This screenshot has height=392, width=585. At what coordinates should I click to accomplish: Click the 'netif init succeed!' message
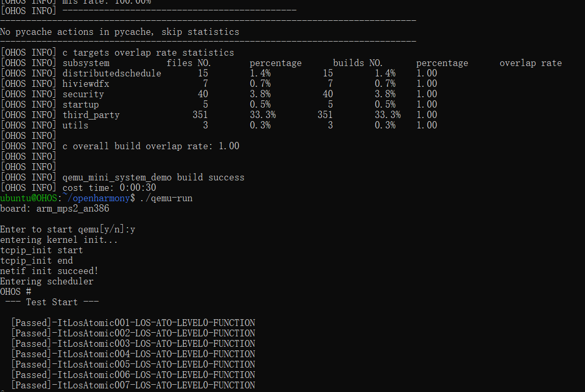pyautogui.click(x=49, y=271)
